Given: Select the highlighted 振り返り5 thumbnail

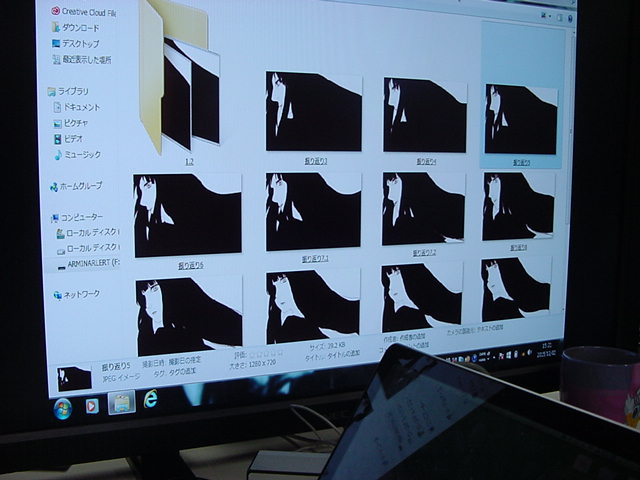Looking at the screenshot, I should coord(521,119).
